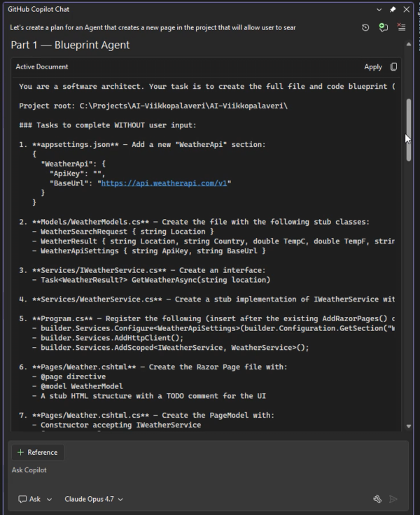Screen dimensions: 420x515
Task: Click the 'builder.Services.AddHttpClient();' line
Action: click(x=108, y=338)
